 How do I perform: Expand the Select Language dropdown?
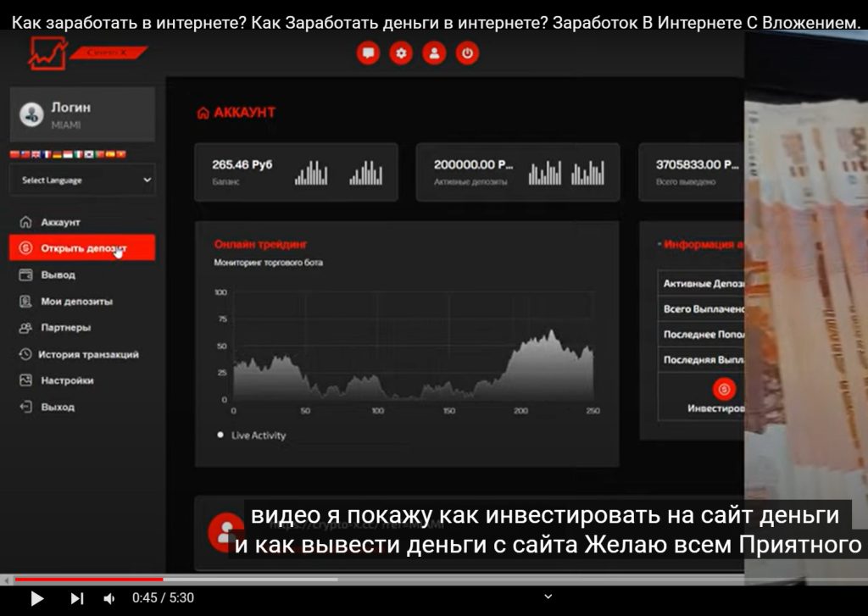[82, 180]
